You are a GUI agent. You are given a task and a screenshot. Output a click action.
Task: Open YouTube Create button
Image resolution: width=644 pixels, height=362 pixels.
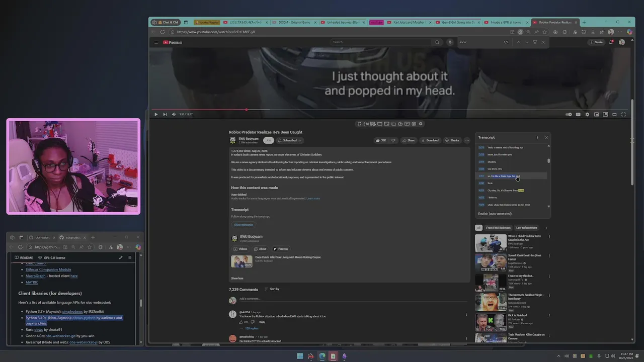pyautogui.click(x=596, y=42)
